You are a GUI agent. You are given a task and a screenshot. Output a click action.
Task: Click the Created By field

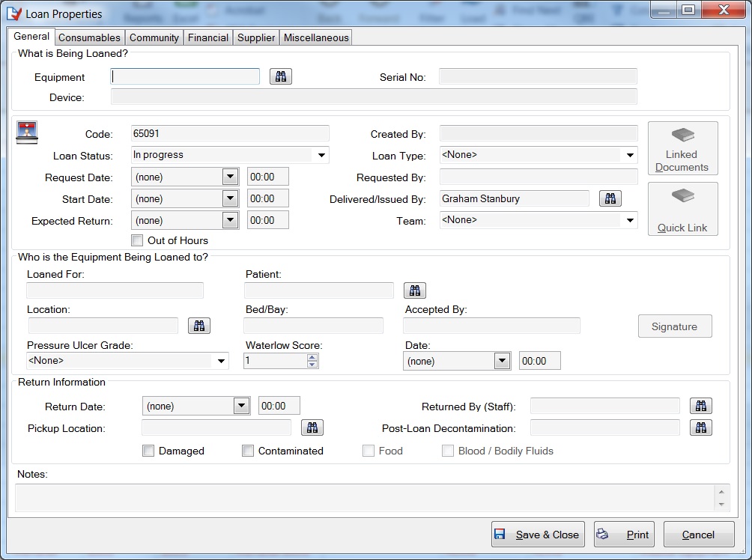coord(539,134)
